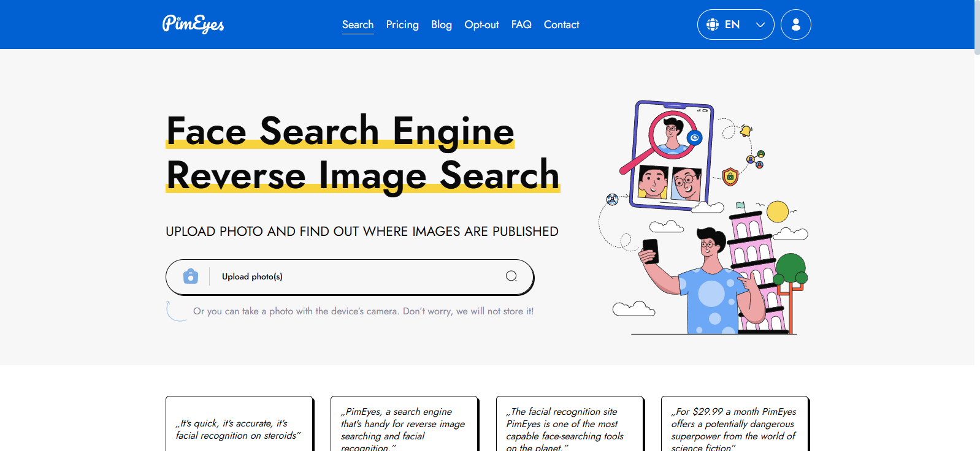Viewport: 980px width, 451px height.
Task: Open the 'most capable face-searching tools' quote card
Action: pos(570,424)
